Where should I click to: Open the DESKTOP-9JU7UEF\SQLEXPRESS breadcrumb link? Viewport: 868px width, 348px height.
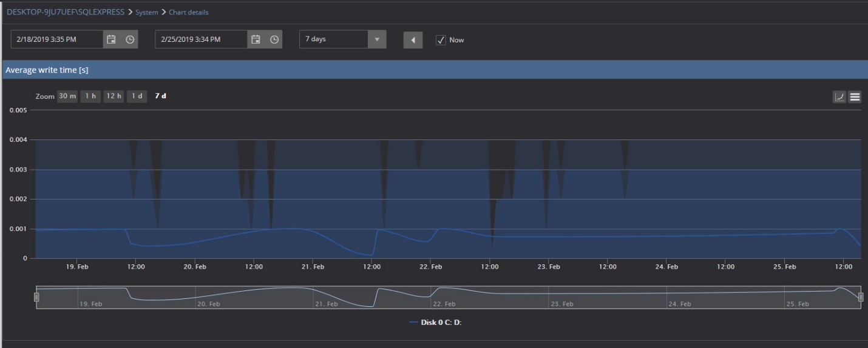[x=66, y=12]
